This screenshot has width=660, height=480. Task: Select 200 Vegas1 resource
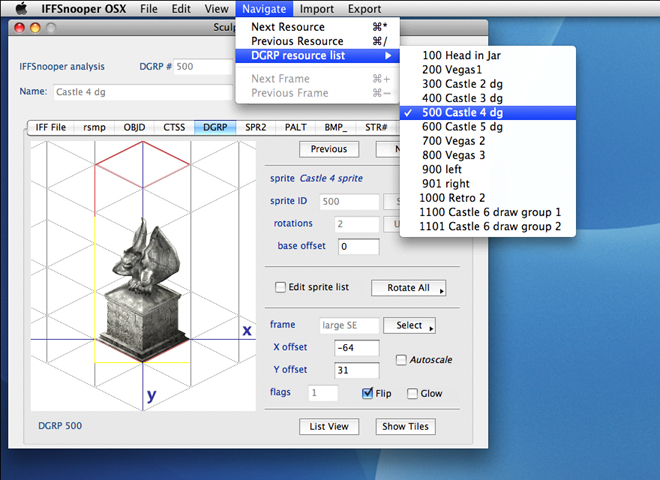488,70
